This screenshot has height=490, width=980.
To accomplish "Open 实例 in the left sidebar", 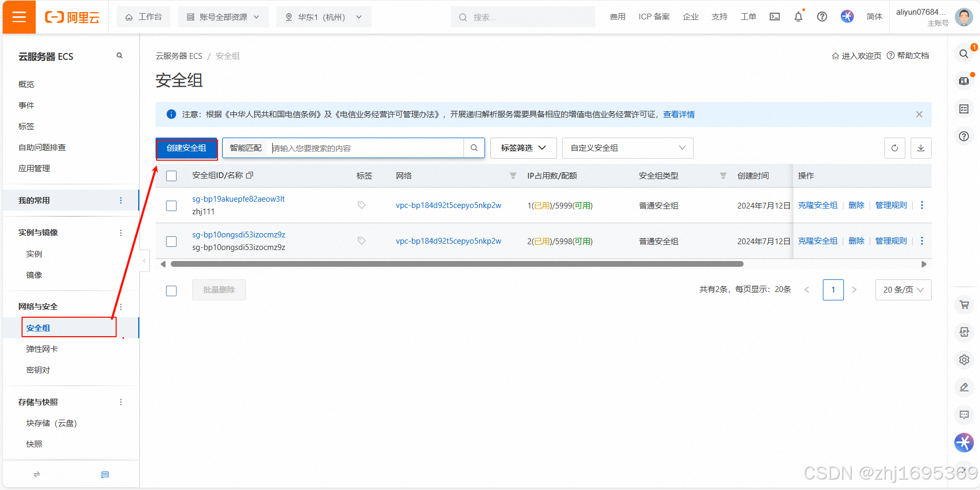I will 34,254.
